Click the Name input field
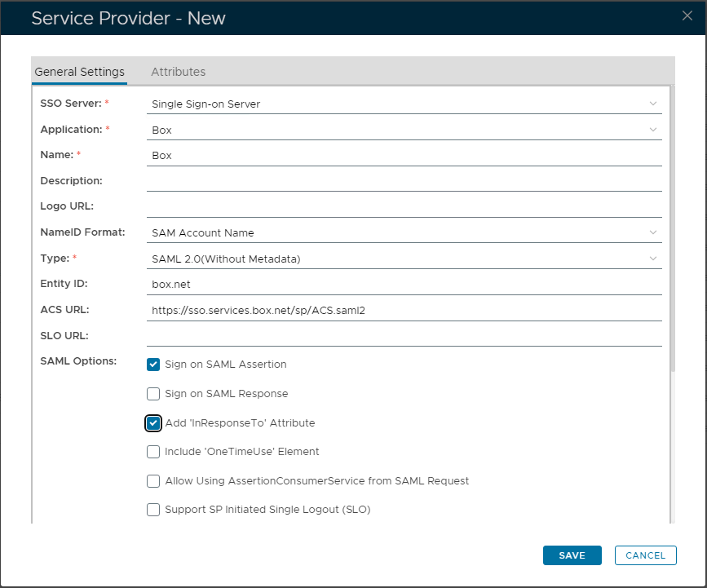 tap(404, 155)
